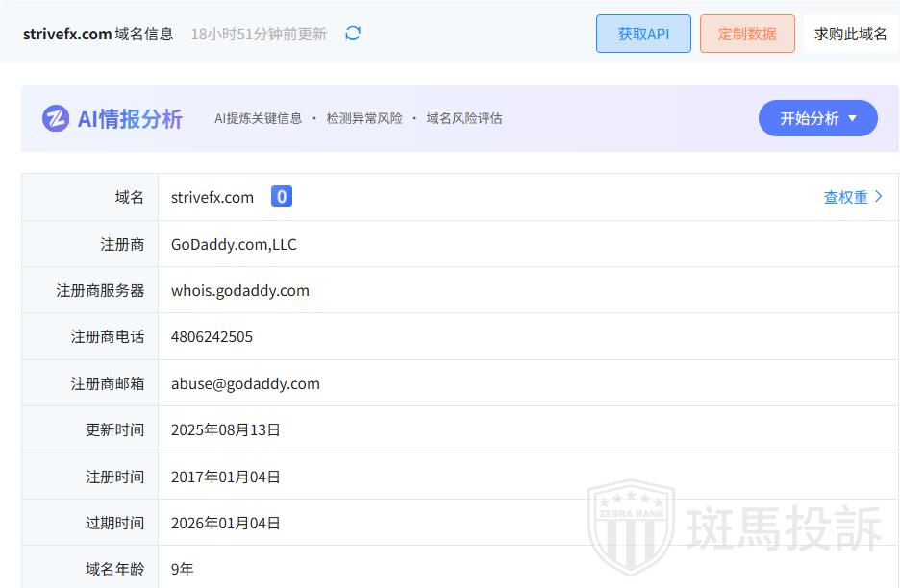Click the registrar value GoDaddy.com,LLC
This screenshot has width=900, height=588.
click(x=234, y=244)
